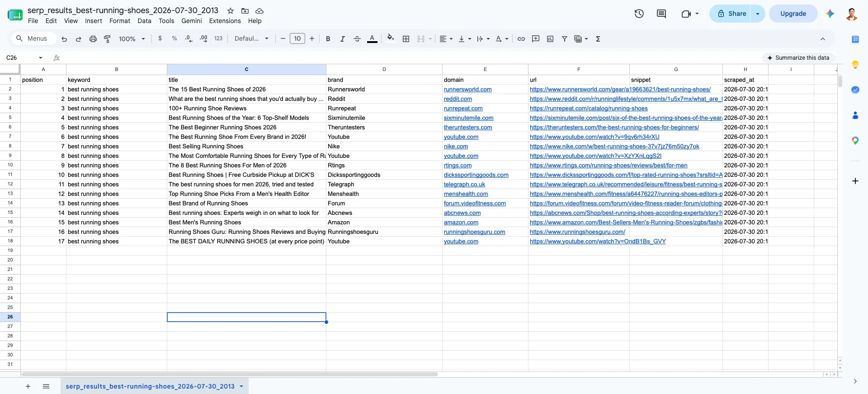Screen dimensions: 868x394
Task: Click the Redo icon
Action: pyautogui.click(x=78, y=39)
